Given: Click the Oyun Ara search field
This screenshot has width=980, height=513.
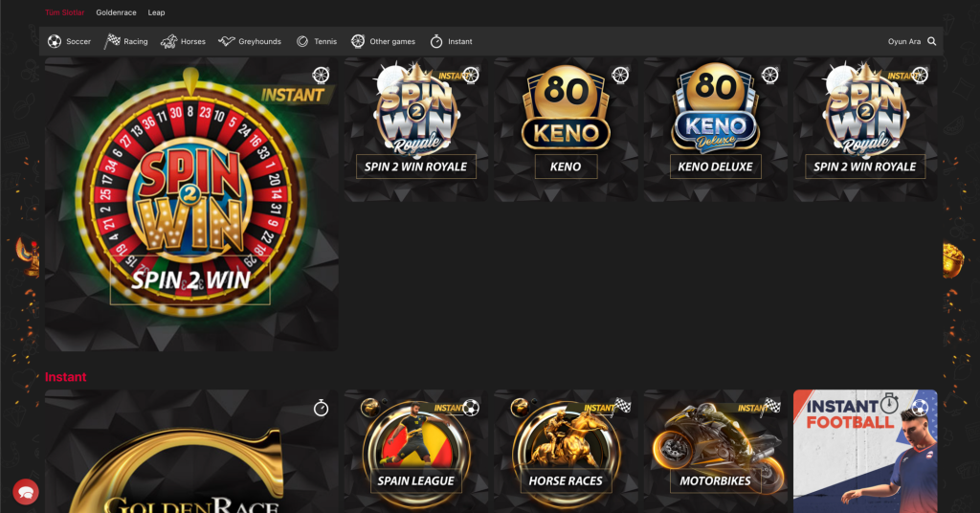Looking at the screenshot, I should pyautogui.click(x=904, y=41).
